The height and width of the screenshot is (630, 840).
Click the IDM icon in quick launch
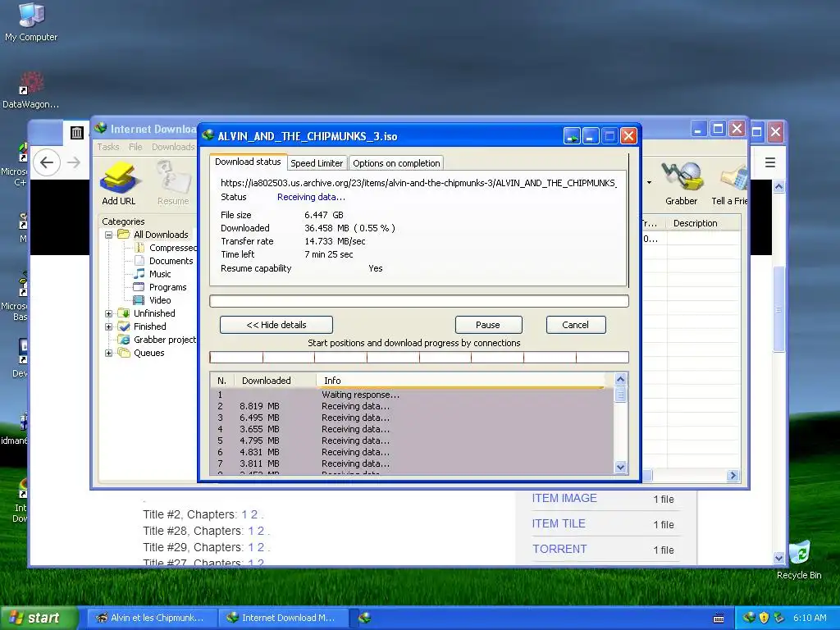[x=365, y=618]
